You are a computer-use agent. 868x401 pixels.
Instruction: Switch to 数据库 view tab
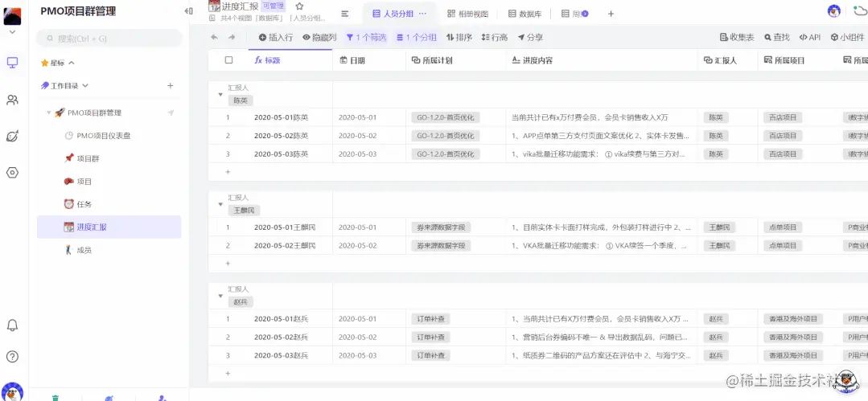coord(525,14)
